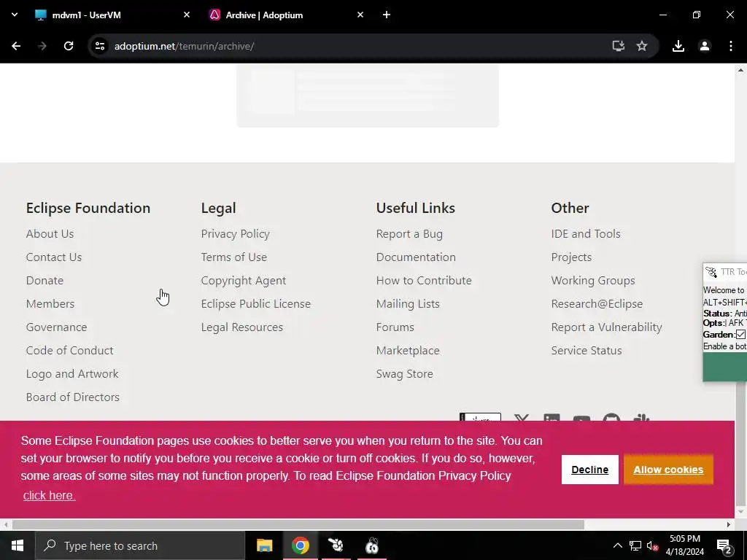Open File Explorer from the taskbar

pos(264,545)
